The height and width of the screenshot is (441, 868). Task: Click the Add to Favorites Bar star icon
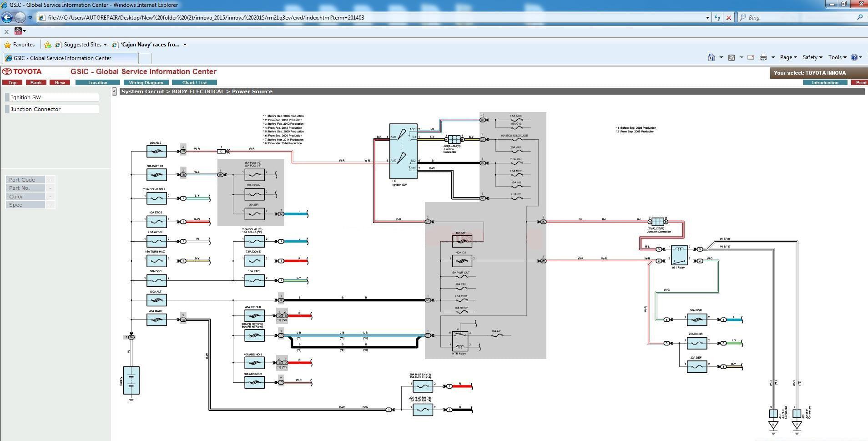(48, 45)
